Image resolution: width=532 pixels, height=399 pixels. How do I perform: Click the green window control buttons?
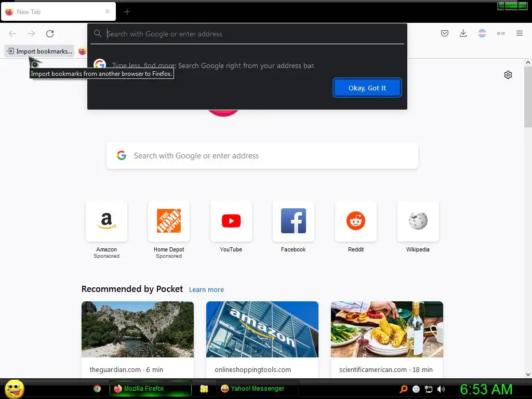coord(512,6)
